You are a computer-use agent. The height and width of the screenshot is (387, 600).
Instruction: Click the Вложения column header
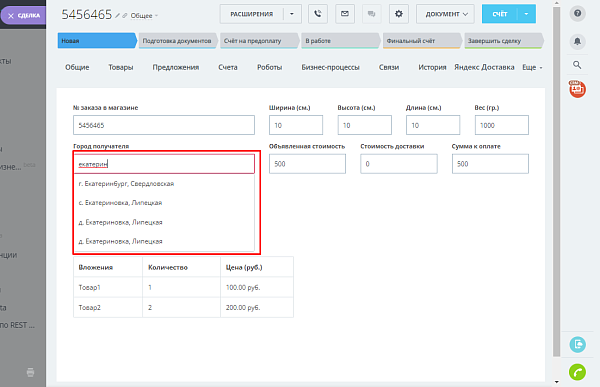[108, 267]
